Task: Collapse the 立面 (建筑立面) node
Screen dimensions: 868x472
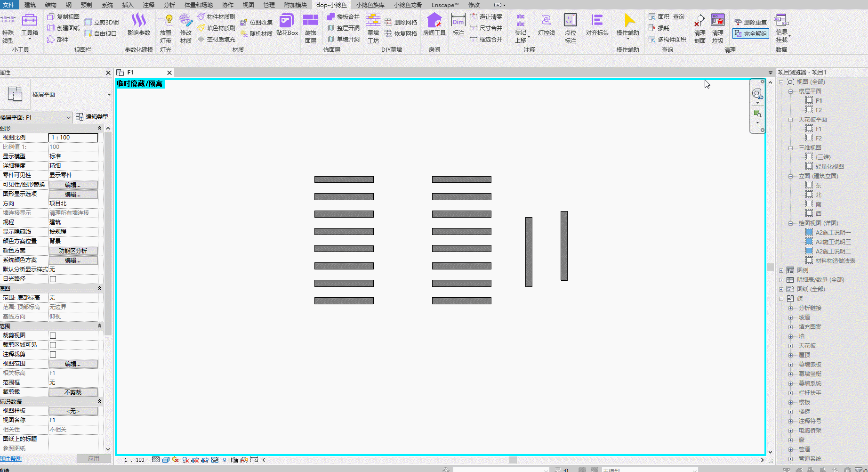Action: [791, 176]
